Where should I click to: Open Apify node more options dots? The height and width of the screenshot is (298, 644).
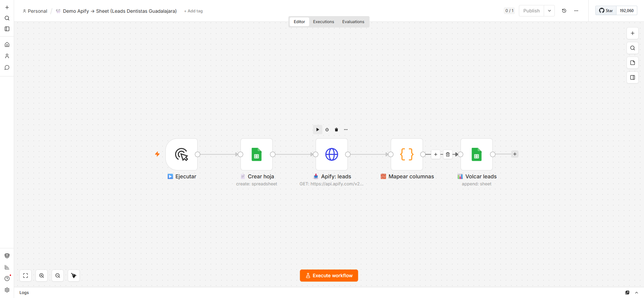tap(346, 129)
